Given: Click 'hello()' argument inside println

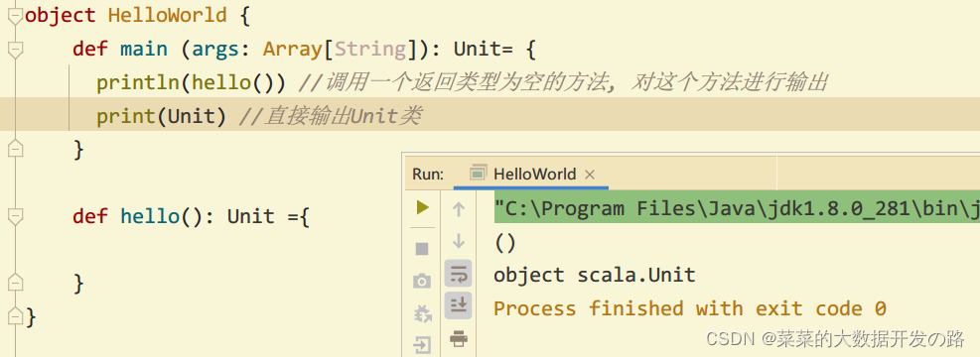Looking at the screenshot, I should click(x=232, y=82).
